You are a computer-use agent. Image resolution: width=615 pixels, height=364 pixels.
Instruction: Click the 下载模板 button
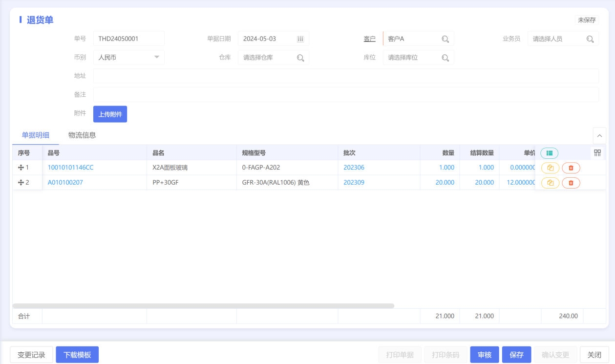tap(77, 355)
